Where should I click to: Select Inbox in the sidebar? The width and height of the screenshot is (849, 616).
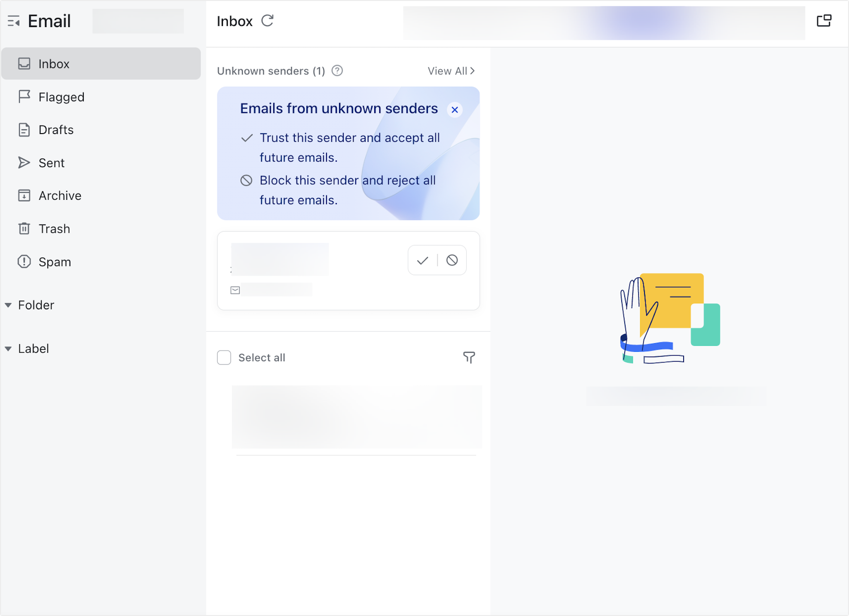tap(54, 64)
